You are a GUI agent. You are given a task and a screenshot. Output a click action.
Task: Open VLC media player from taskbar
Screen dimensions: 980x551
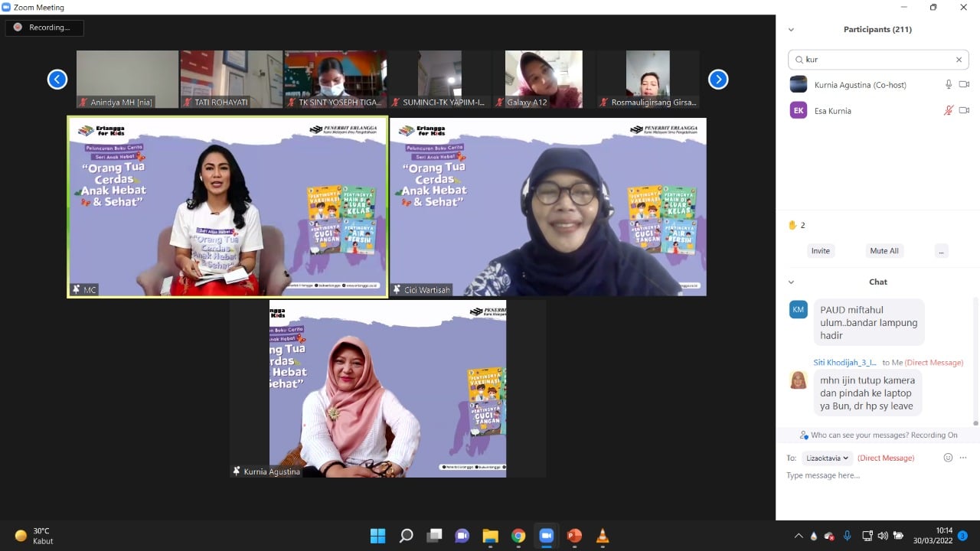[603, 536]
